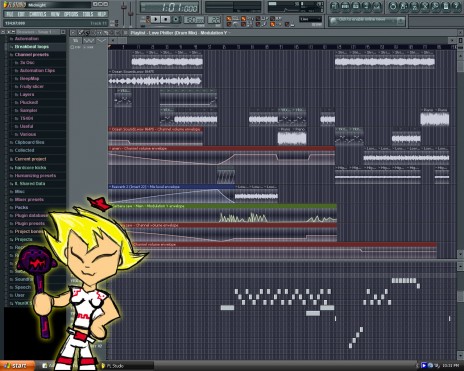Open the OPTIONS menu

[x=71, y=14]
